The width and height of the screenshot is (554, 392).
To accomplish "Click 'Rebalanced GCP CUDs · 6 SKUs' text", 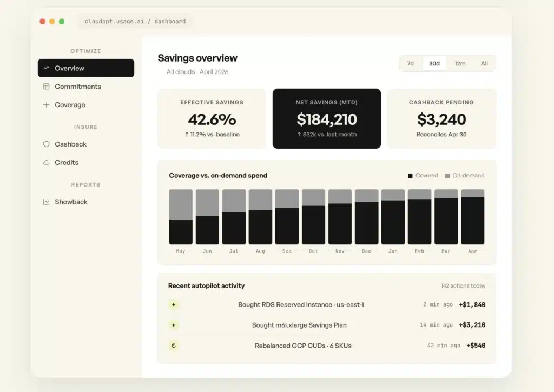I will point(303,346).
